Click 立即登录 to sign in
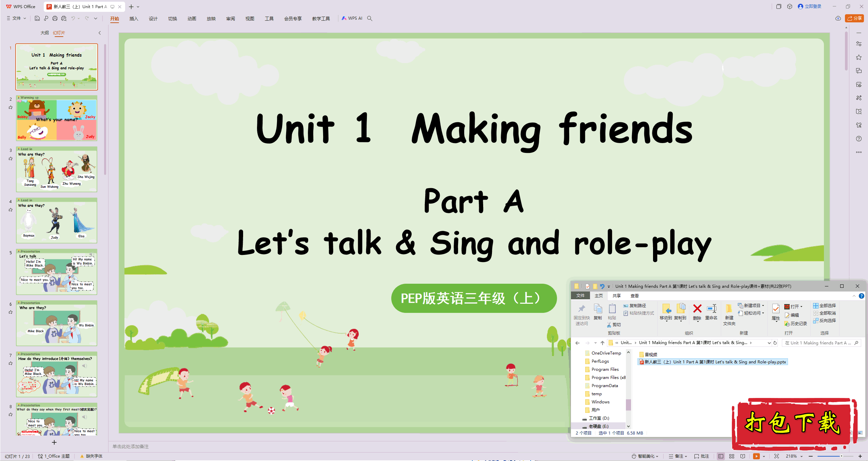 click(x=810, y=6)
